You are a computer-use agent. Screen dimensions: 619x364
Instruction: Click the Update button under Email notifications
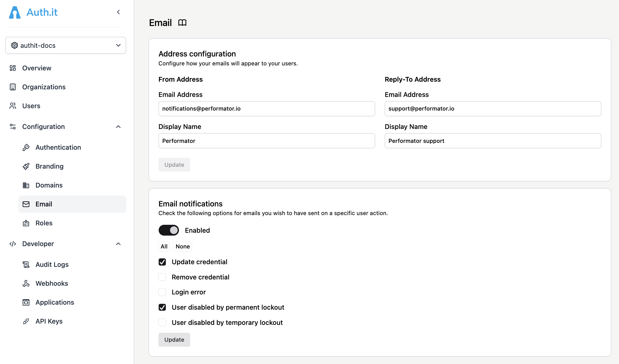[x=174, y=339]
